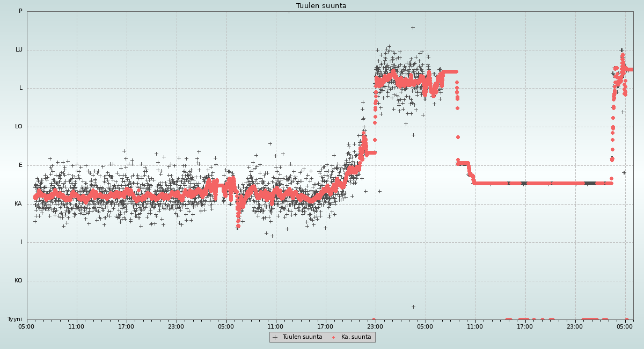644x349 pixels.
Task: Click the 'KA' y-axis label
Action: [x=18, y=204]
